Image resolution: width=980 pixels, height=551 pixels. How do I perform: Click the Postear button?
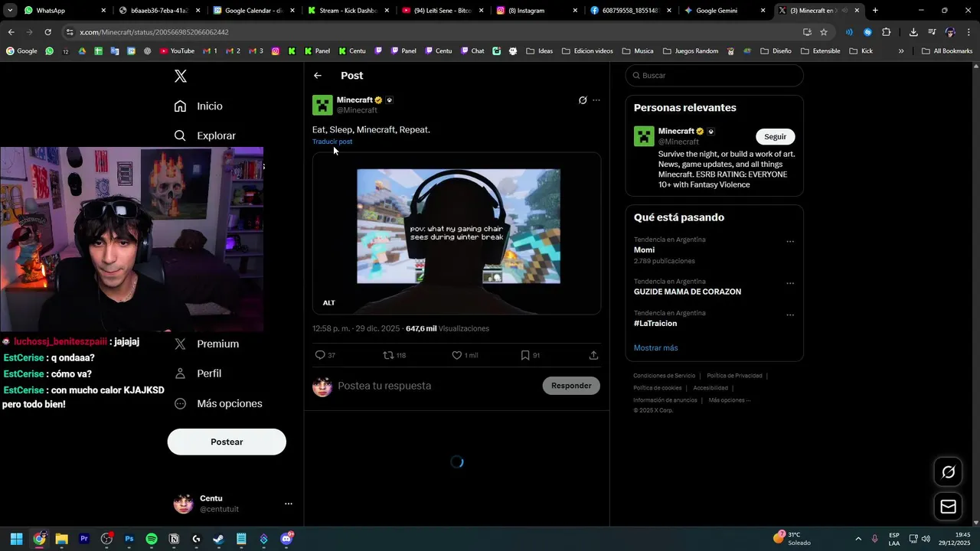coord(227,442)
